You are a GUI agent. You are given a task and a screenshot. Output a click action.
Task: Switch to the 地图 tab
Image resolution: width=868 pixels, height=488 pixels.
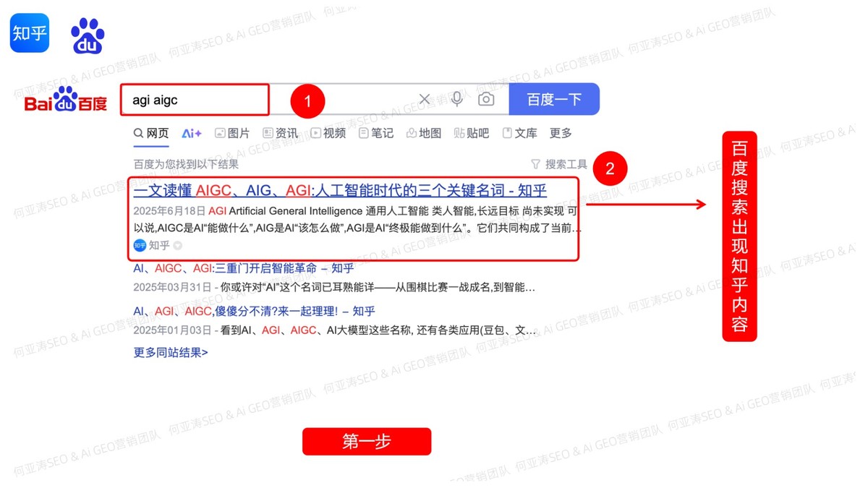click(x=424, y=133)
